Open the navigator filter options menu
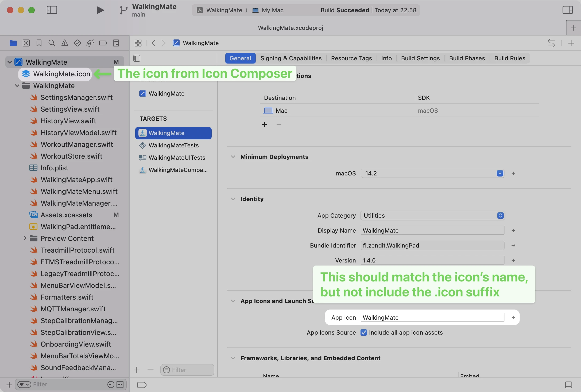 pyautogui.click(x=24, y=385)
